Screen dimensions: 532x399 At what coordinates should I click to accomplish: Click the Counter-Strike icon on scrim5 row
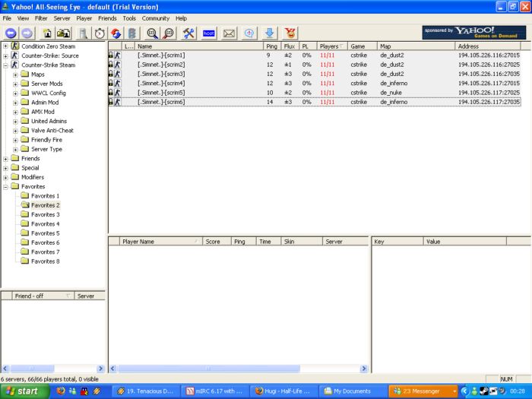coord(117,93)
